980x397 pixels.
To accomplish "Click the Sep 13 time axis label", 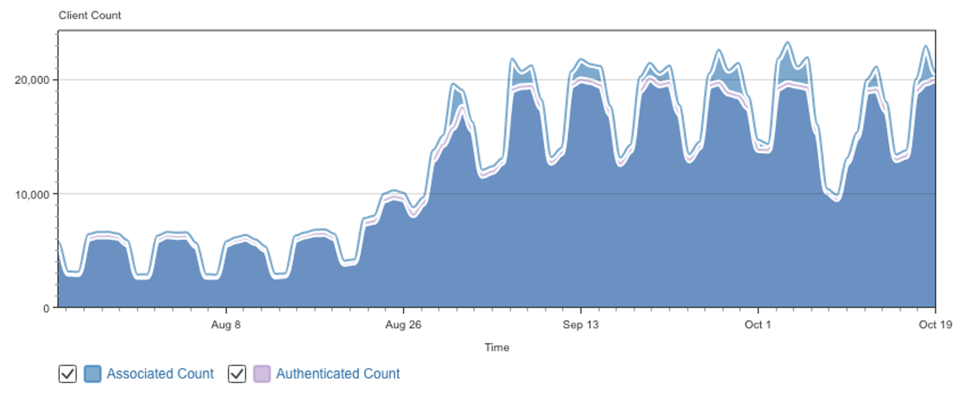I will [580, 325].
